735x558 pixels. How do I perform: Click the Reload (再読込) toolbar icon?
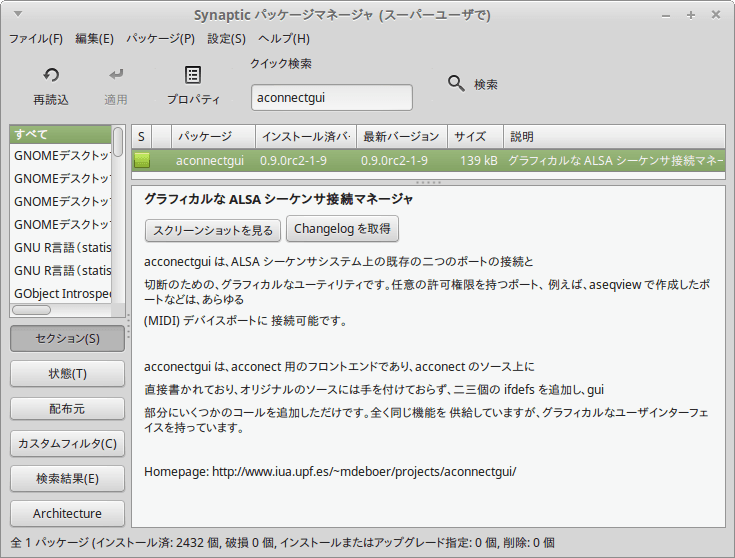point(51,75)
